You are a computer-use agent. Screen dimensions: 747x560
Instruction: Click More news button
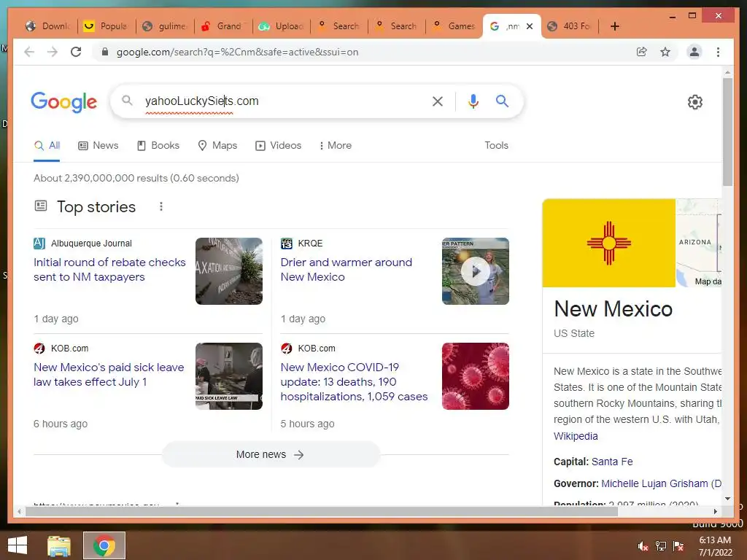(270, 454)
